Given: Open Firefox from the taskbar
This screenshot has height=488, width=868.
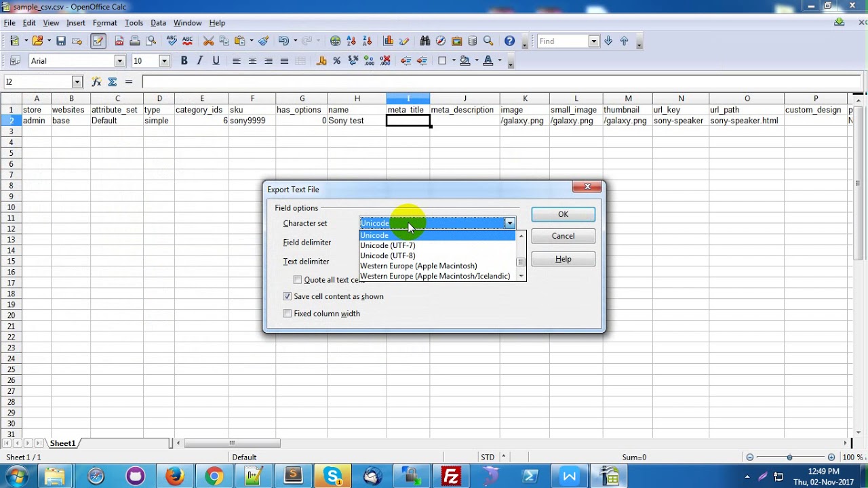Looking at the screenshot, I should click(x=175, y=476).
